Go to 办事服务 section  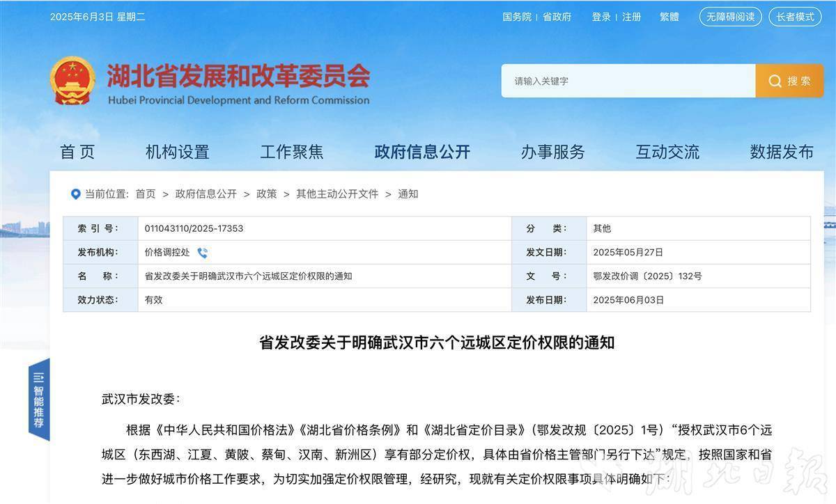552,152
